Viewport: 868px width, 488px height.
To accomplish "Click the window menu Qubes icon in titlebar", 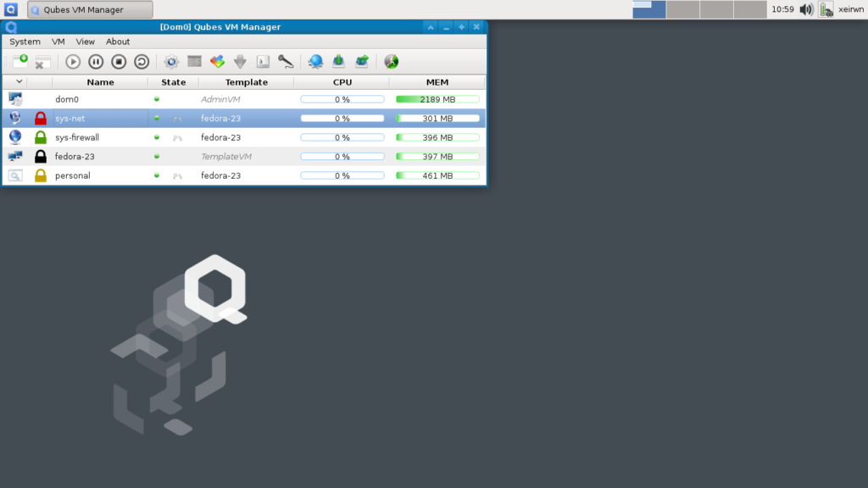I will pyautogui.click(x=11, y=27).
